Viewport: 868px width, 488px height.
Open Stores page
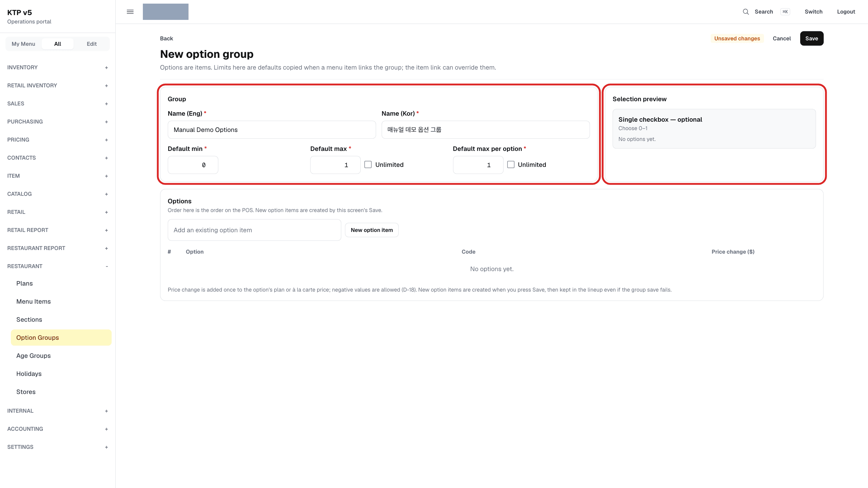point(61,392)
